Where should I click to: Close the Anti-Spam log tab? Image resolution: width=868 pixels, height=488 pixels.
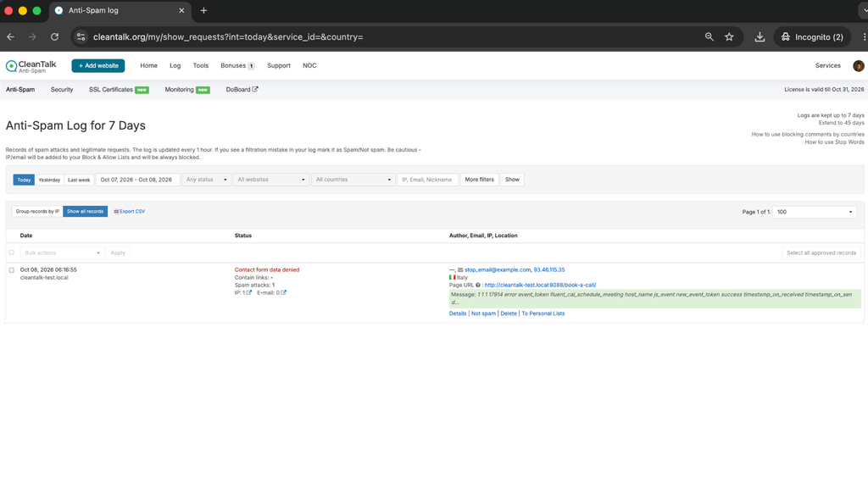[181, 10]
